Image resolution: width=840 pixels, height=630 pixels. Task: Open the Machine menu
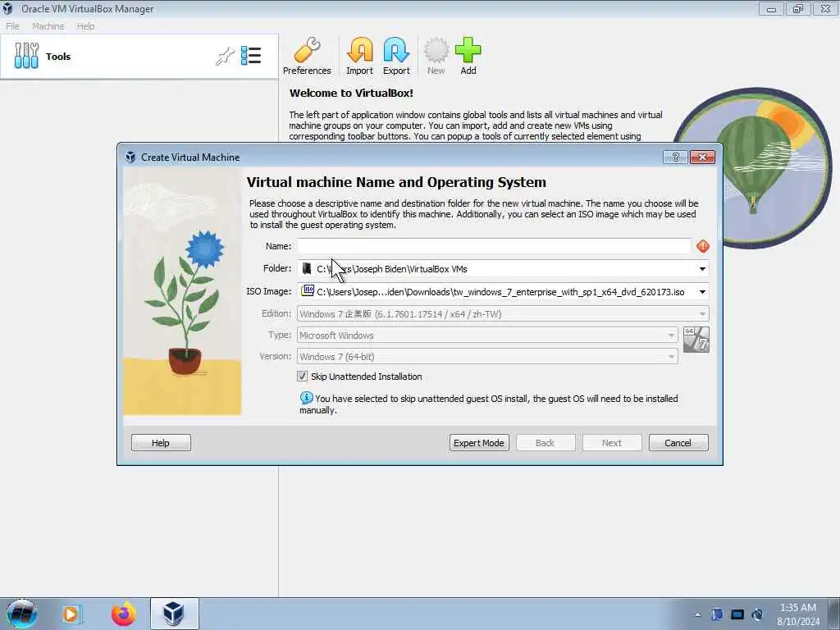pos(48,25)
